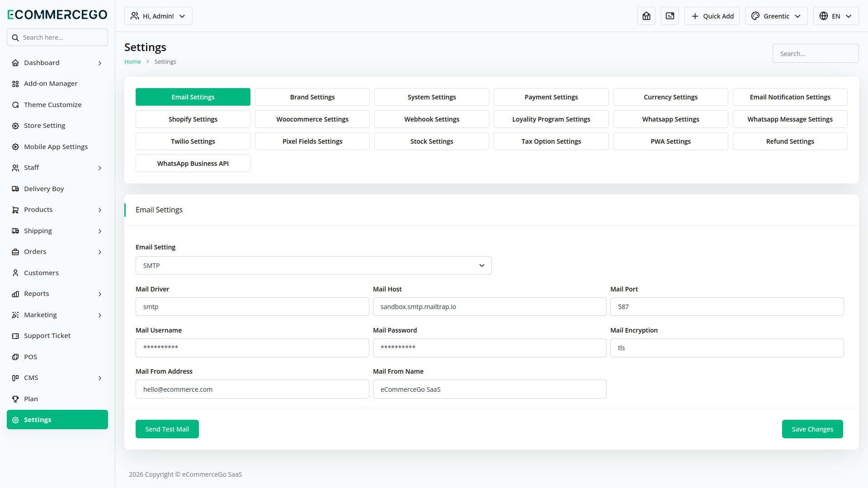The height and width of the screenshot is (488, 868).
Task: Click the Send Test Mail button
Action: (x=167, y=429)
